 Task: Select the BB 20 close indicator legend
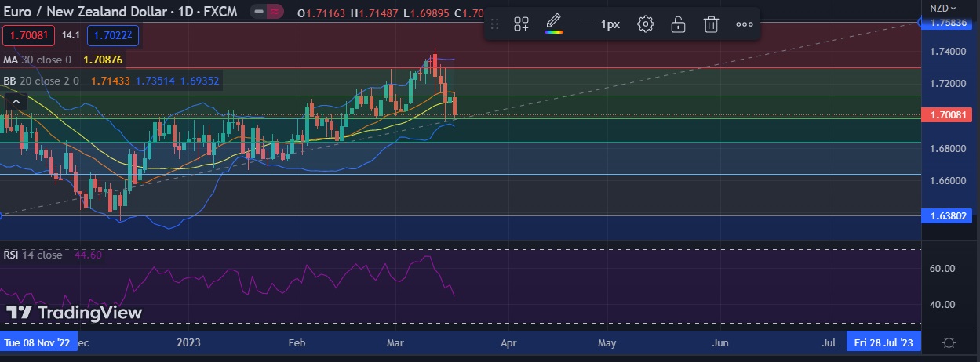coord(41,81)
